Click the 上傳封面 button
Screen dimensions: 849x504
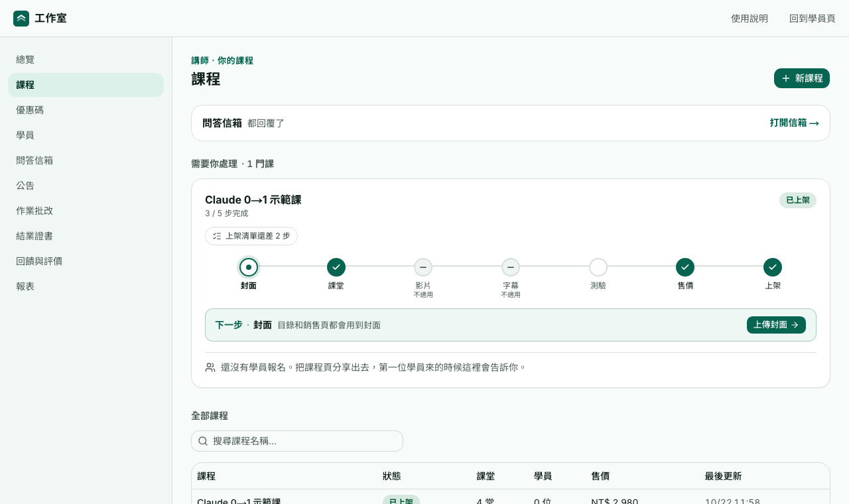pos(776,325)
